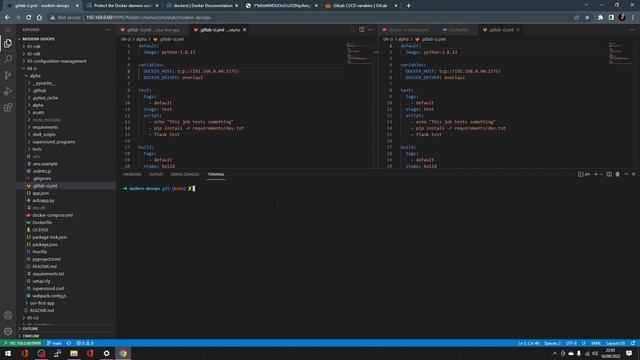The image size is (640, 360).
Task: Collapse the 04-ci folder
Action: (32, 69)
